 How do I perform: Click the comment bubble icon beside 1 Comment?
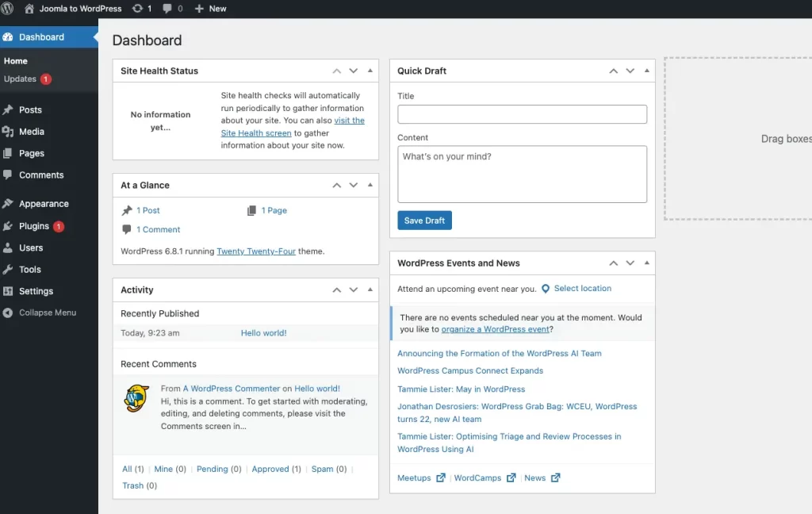pos(128,229)
